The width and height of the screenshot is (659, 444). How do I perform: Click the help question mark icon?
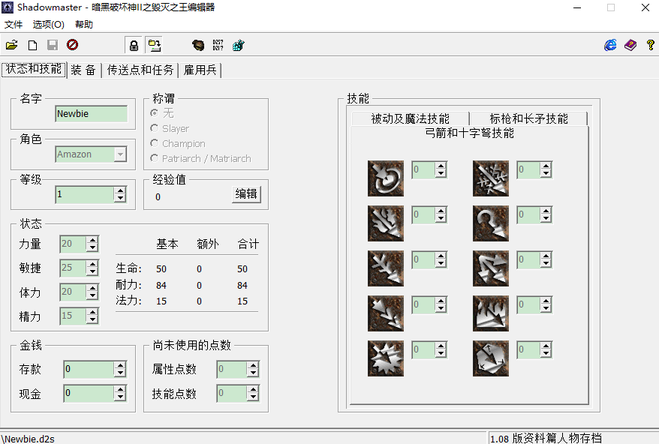tap(649, 45)
